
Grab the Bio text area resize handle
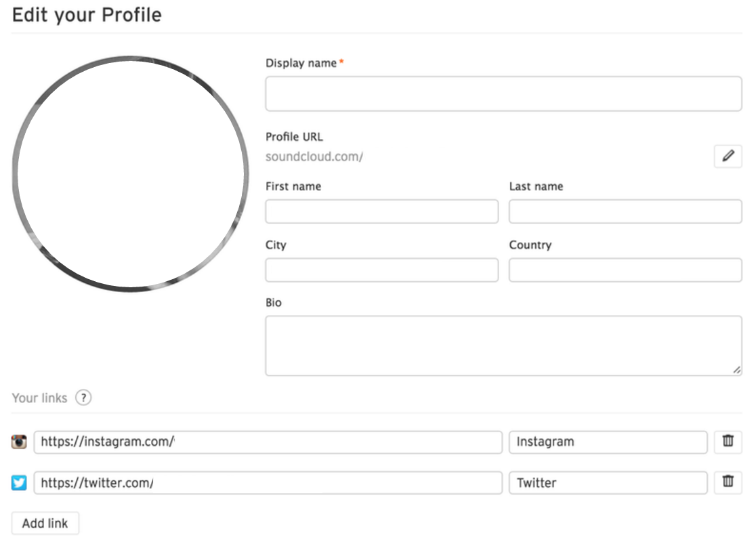(x=737, y=370)
